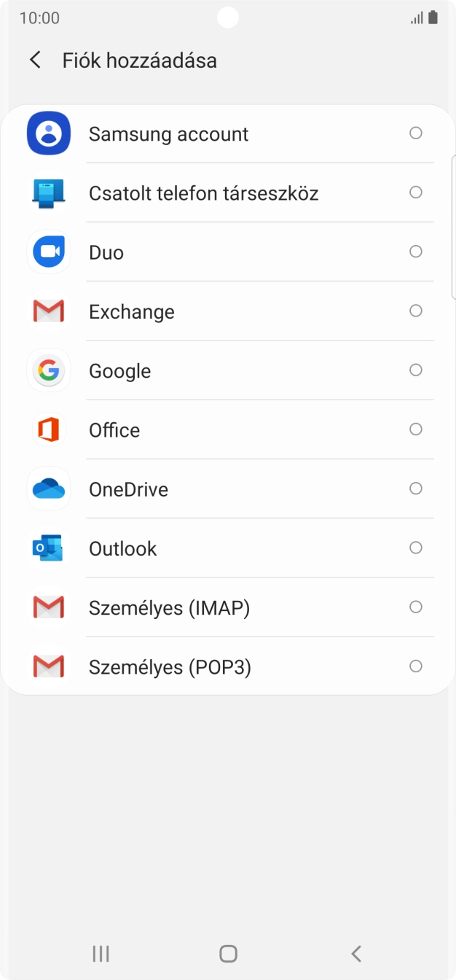Open the Duo account option
Image resolution: width=456 pixels, height=980 pixels.
tap(108, 252)
